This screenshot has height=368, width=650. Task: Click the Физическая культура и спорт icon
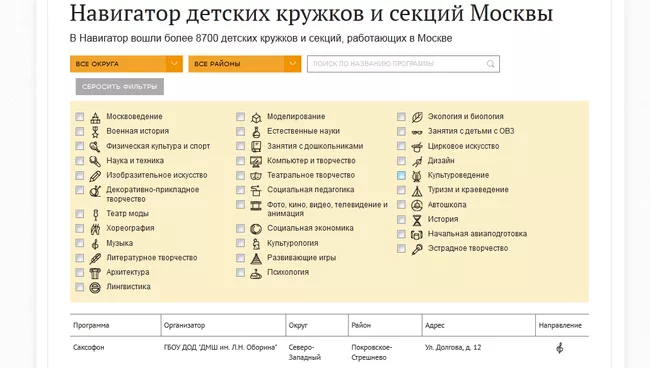pyautogui.click(x=95, y=147)
